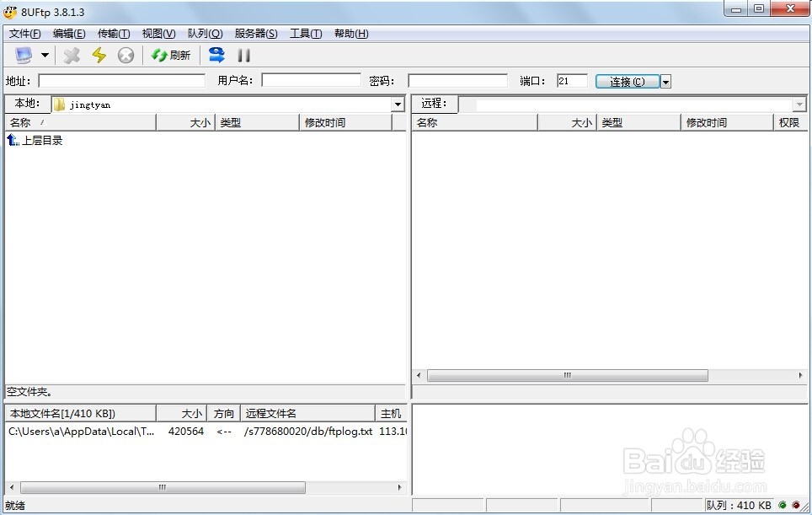Open the 上层目录 parent directory entry
Image resolution: width=812 pixels, height=515 pixels.
pyautogui.click(x=38, y=140)
